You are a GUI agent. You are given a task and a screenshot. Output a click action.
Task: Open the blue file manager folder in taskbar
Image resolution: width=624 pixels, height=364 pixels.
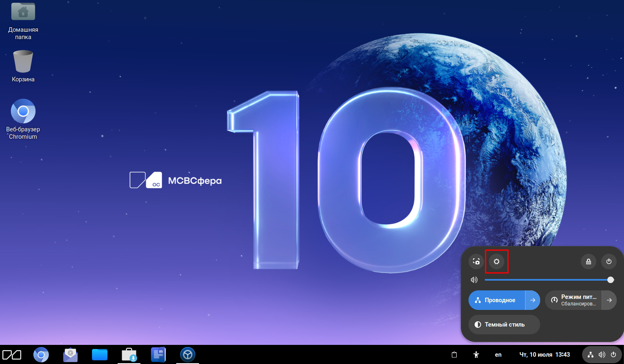100,355
